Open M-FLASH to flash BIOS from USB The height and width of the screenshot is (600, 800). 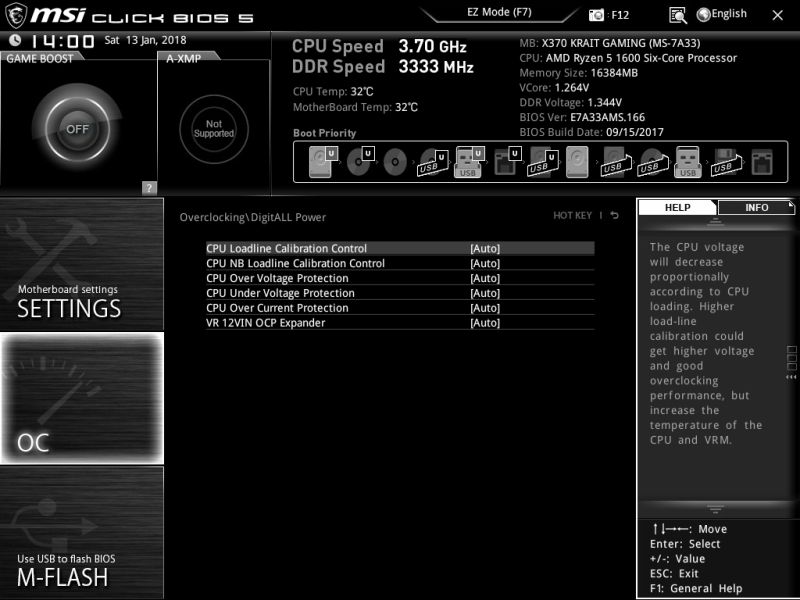(x=82, y=532)
